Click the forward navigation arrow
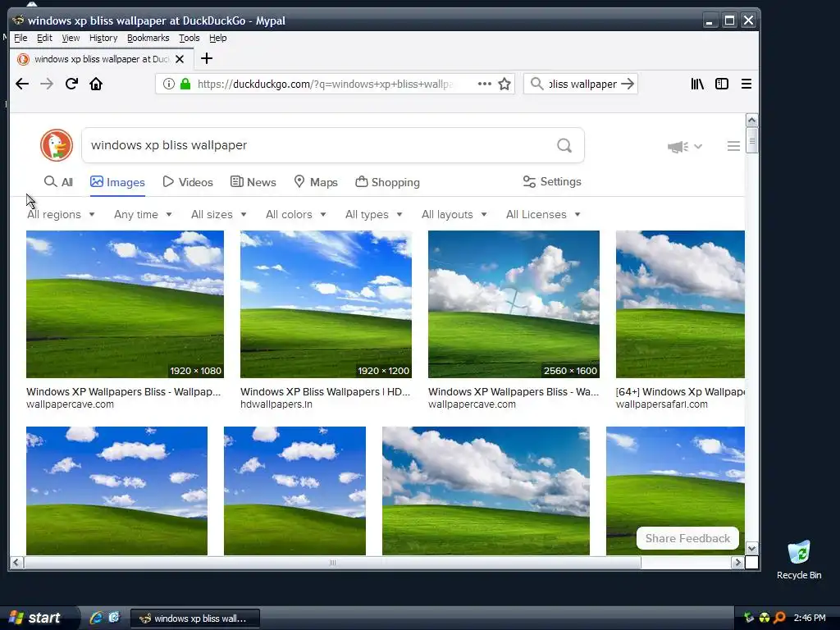 point(47,84)
